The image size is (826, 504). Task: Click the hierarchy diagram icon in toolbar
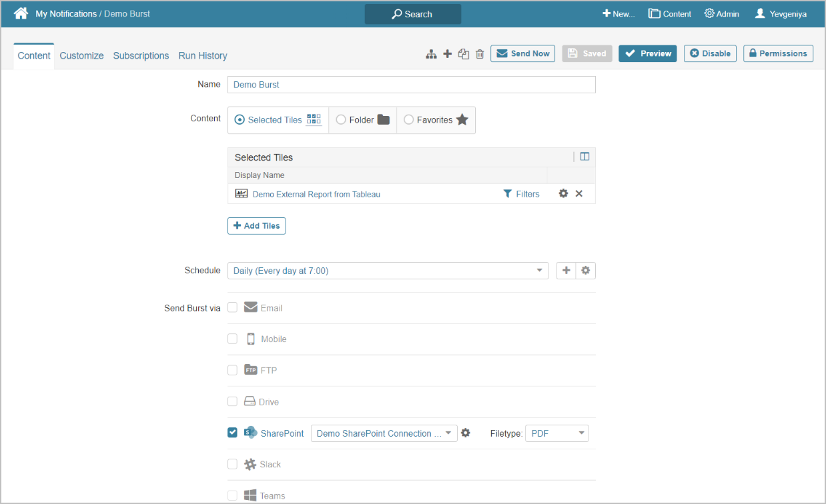pos(431,54)
